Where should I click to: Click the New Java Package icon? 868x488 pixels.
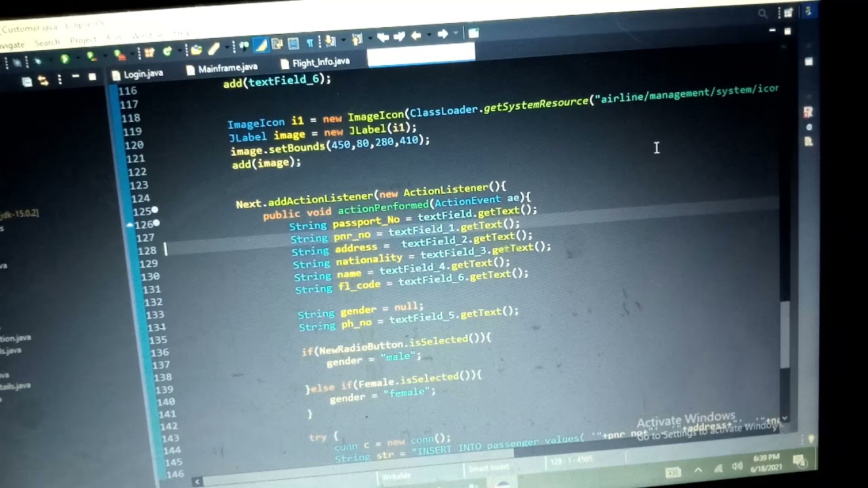point(149,53)
